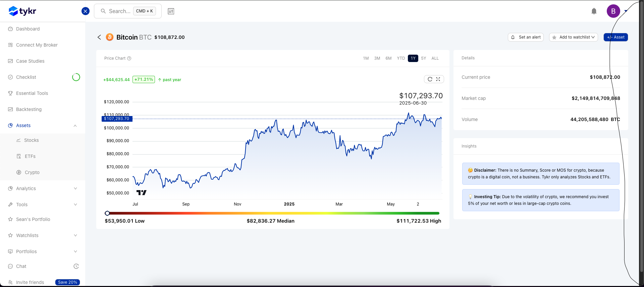Collapse the Assets sidebar section
The height and width of the screenshot is (287, 644).
click(75, 126)
